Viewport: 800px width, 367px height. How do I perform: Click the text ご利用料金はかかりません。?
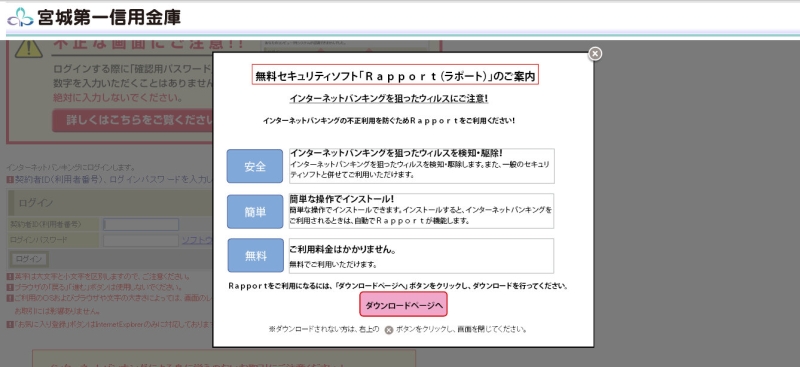coord(343,250)
